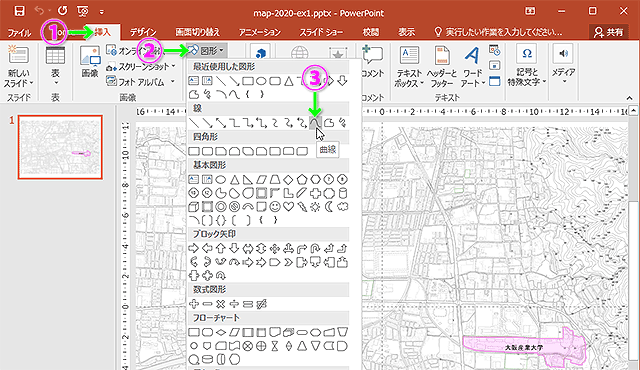Click the Undo arrow icon
Screen dimensions: 640x370
pyautogui.click(x=39, y=11)
